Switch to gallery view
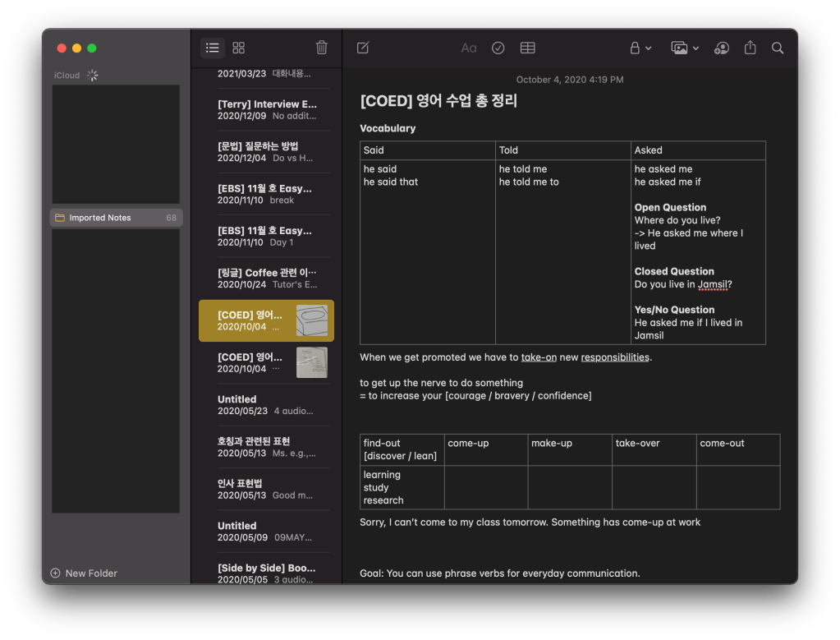 238,48
